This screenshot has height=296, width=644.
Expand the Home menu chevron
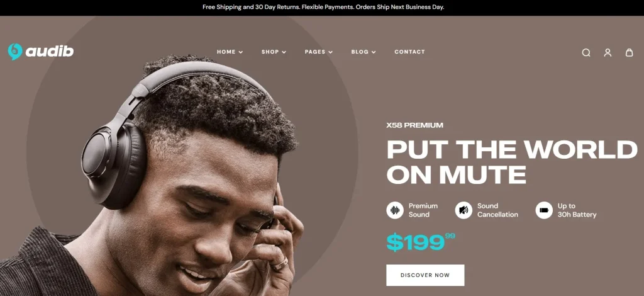click(241, 52)
